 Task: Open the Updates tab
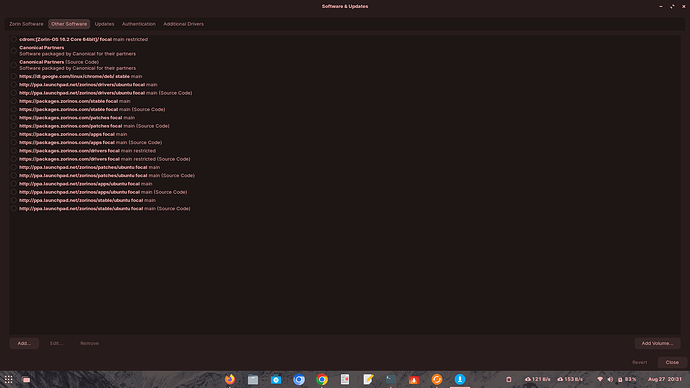(x=104, y=24)
